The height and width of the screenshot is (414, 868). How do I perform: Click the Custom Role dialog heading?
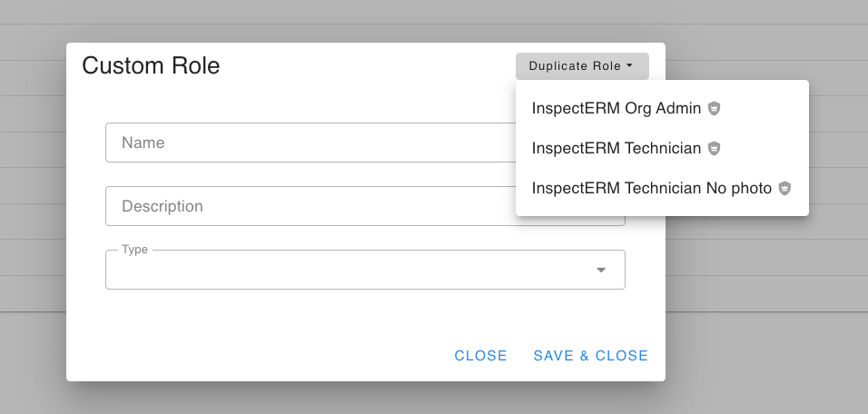[151, 65]
